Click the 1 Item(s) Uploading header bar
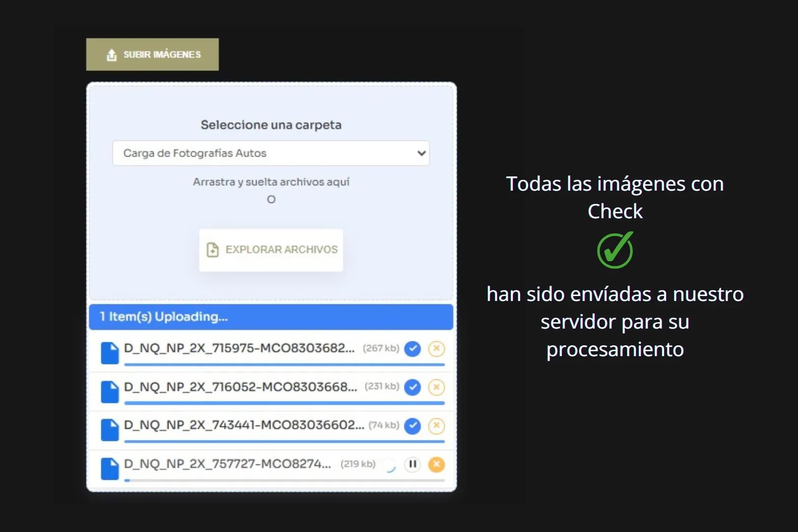Screen dimensions: 798x532 271,317
